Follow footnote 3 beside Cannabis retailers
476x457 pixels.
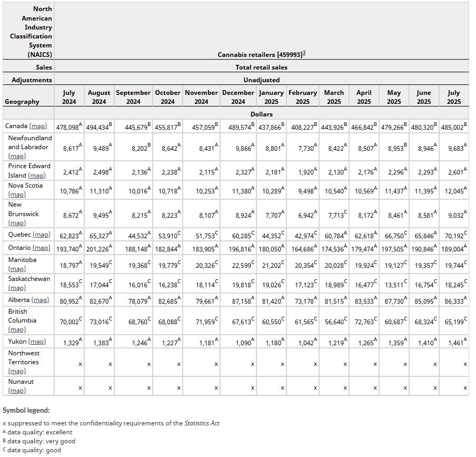tap(304, 53)
